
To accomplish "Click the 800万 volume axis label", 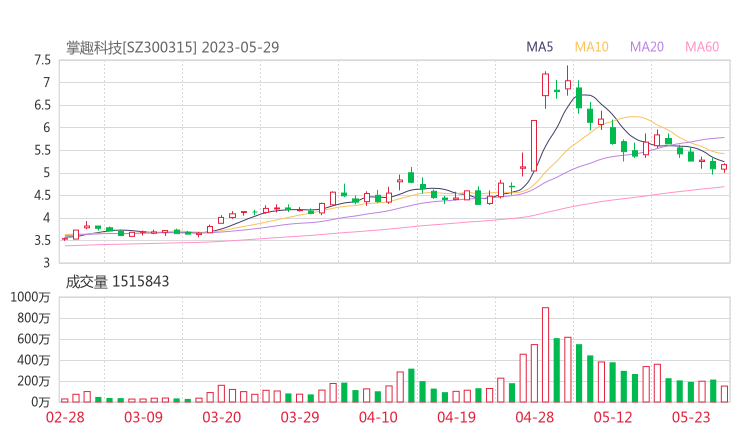I will [34, 318].
